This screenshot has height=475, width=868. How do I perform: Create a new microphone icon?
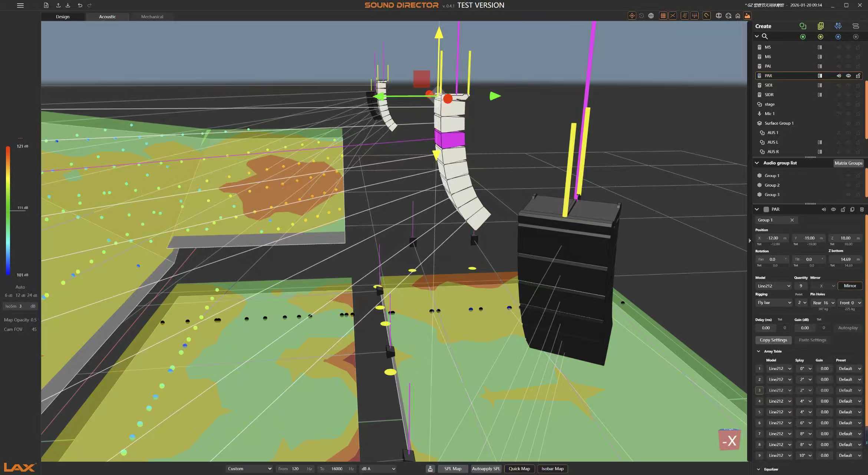(x=838, y=26)
